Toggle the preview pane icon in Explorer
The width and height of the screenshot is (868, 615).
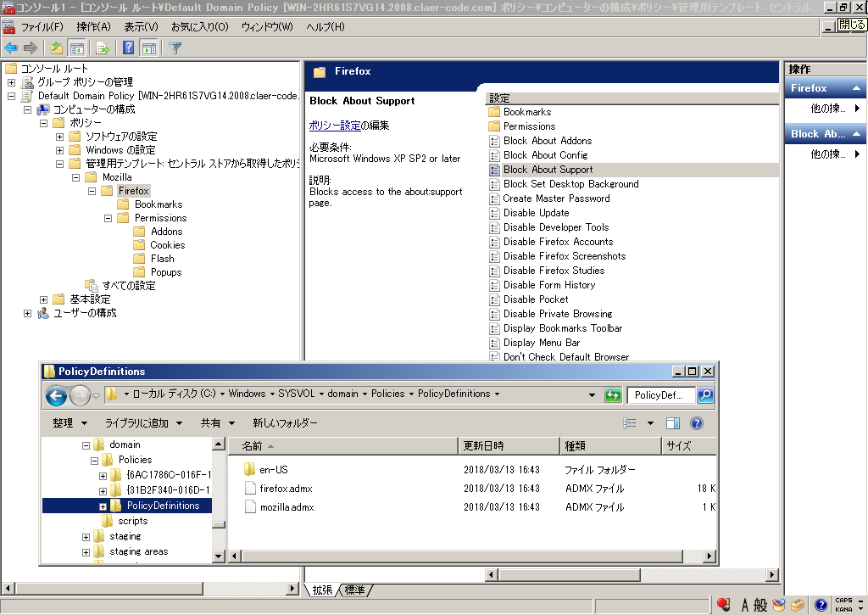pyautogui.click(x=672, y=423)
